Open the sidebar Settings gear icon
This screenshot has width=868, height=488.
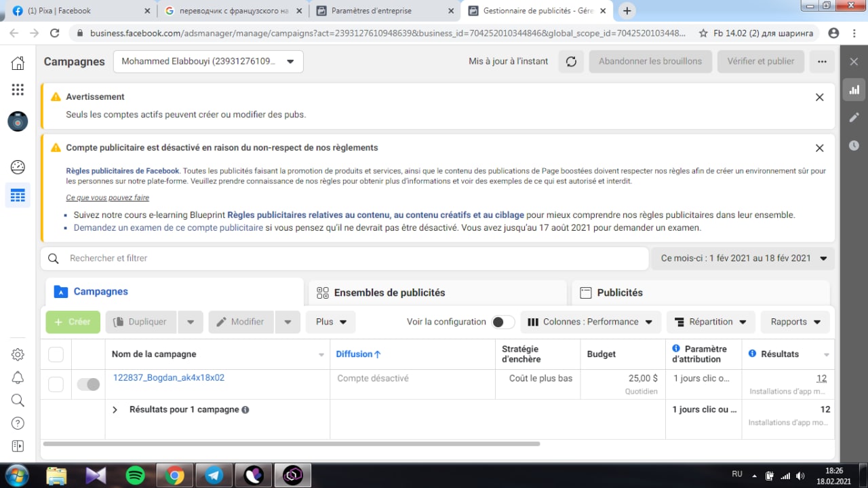coord(18,354)
